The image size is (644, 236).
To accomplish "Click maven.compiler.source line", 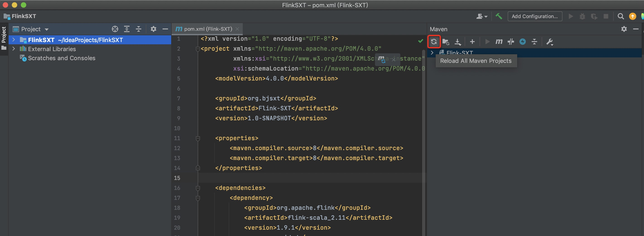I will pos(316,148).
